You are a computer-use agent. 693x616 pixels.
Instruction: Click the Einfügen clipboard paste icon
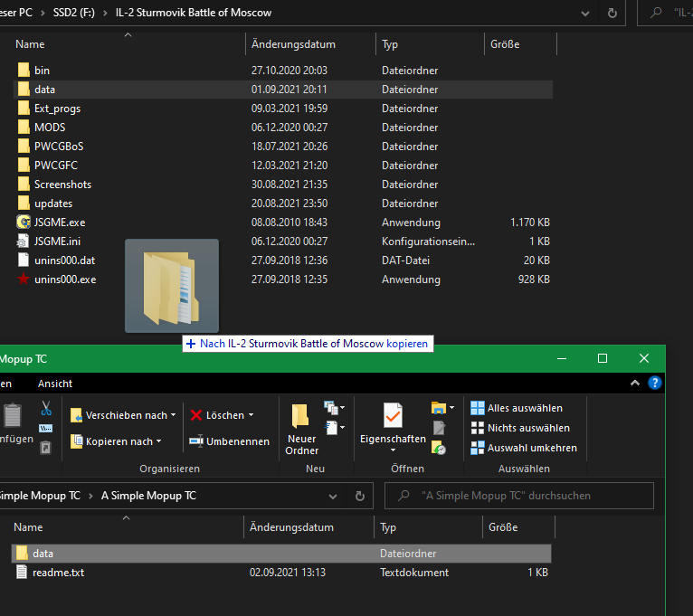coord(13,415)
